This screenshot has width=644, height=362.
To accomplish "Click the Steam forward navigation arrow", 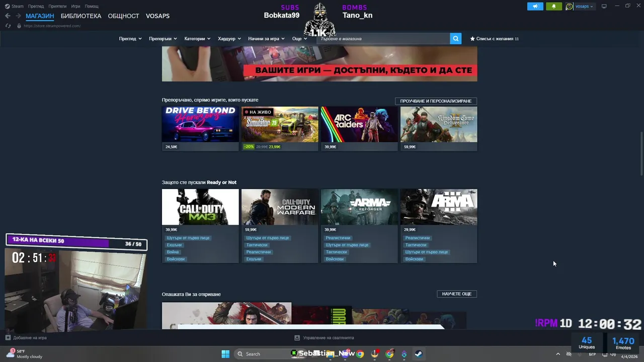I will click(19, 16).
